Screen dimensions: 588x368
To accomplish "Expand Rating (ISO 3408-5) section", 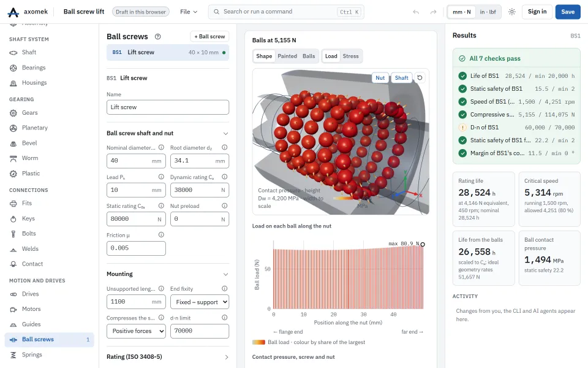I will tap(226, 357).
